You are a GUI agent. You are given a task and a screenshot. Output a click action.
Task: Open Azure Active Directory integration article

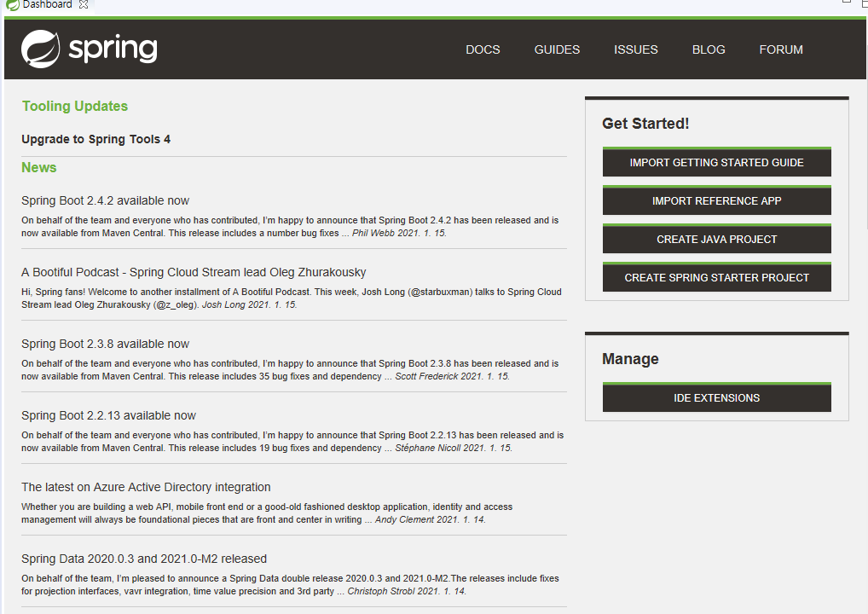146,487
